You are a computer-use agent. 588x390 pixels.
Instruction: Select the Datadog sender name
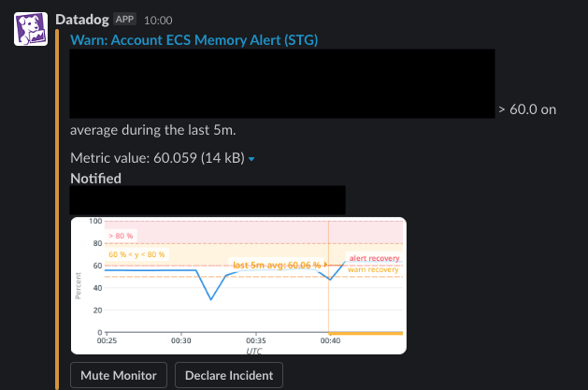[82, 20]
